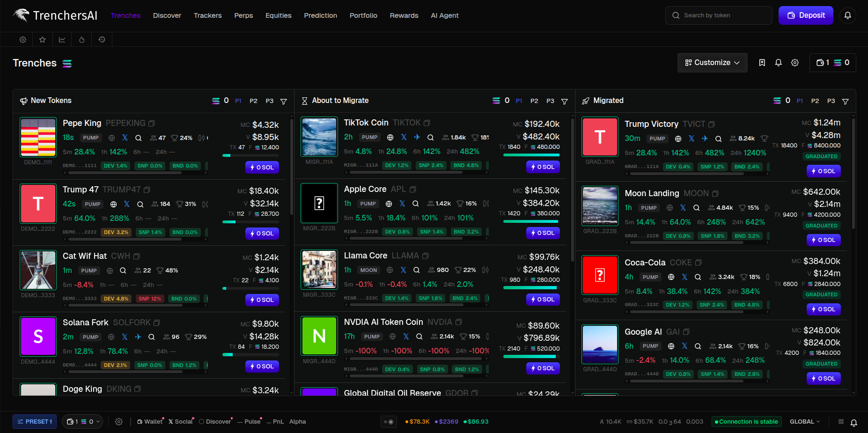This screenshot has width=868, height=433.
Task: Switch to the Perps tab
Action: point(243,15)
